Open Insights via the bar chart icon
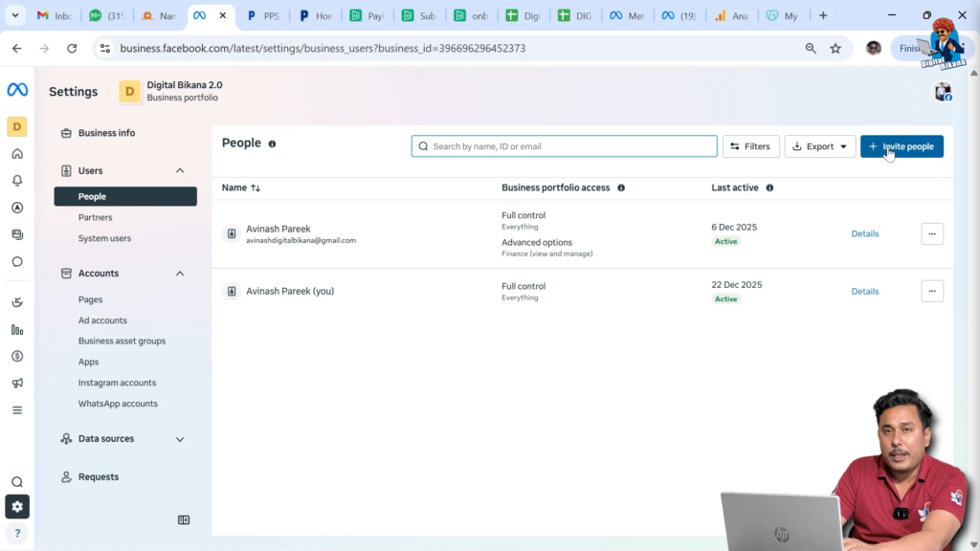This screenshot has width=980, height=551. pyautogui.click(x=17, y=329)
